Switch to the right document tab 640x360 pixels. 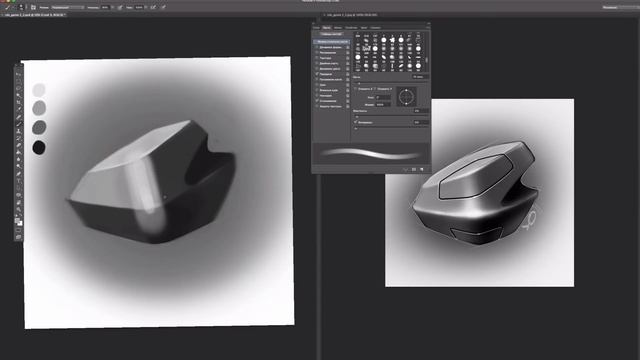pos(351,15)
